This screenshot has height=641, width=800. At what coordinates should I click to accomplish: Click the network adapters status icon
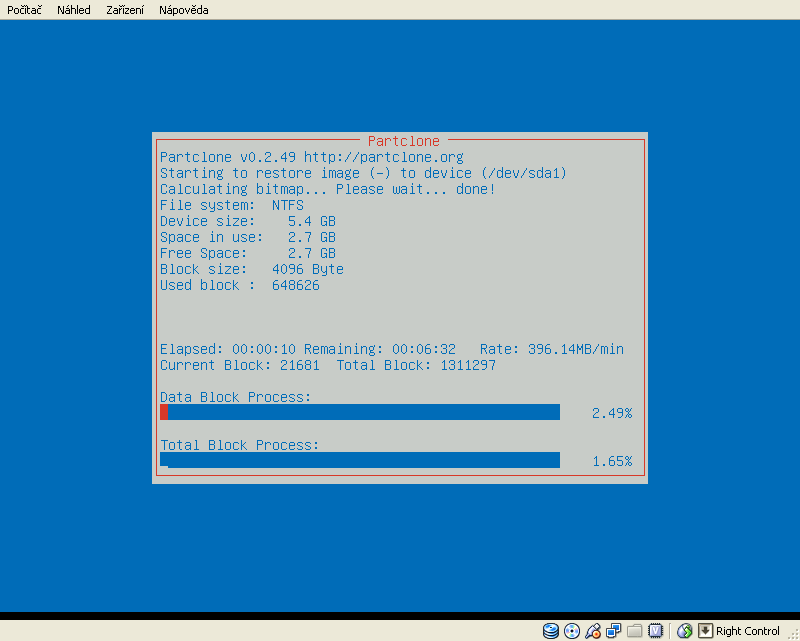coord(613,631)
